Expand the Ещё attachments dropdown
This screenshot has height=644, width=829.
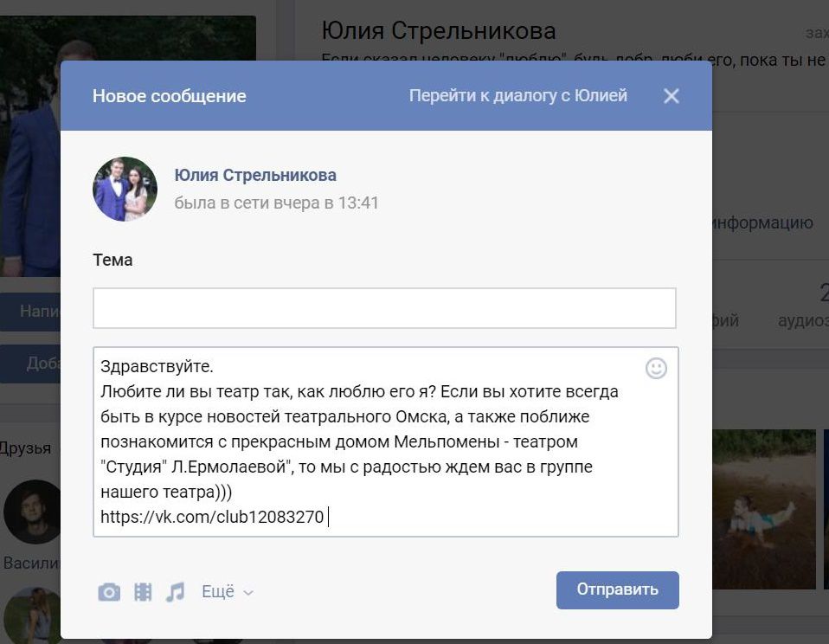228,592
